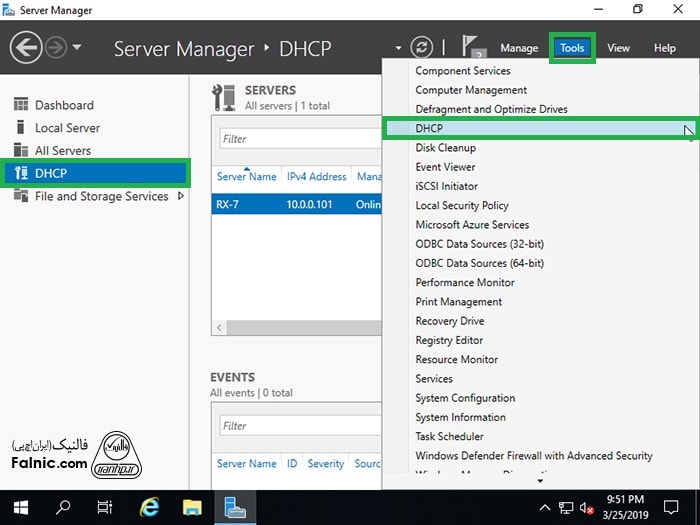The height and width of the screenshot is (525, 700).
Task: Click the Dashboard icon in sidebar
Action: pyautogui.click(x=21, y=105)
